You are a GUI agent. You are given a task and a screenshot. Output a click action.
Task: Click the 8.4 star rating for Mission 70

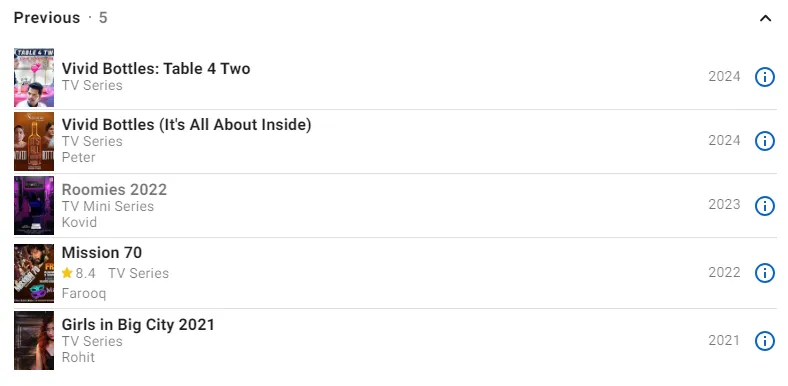pos(78,273)
